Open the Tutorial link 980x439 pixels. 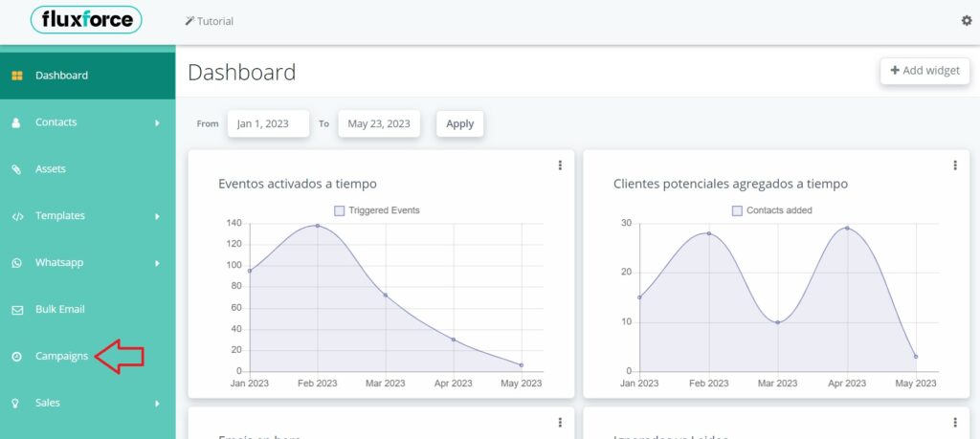[210, 21]
